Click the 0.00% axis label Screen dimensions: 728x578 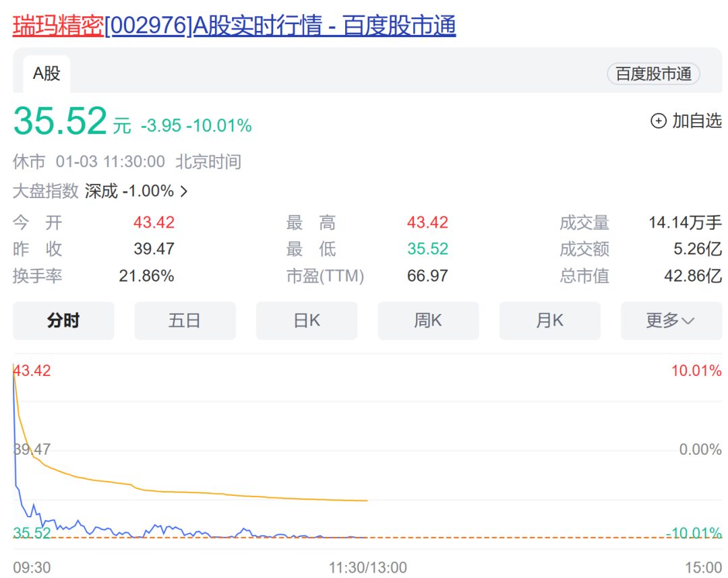(700, 449)
